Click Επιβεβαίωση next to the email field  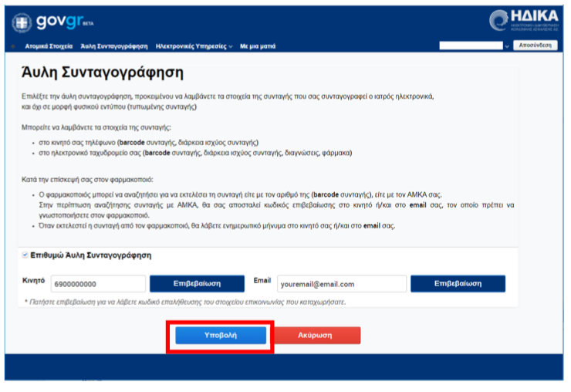click(458, 283)
